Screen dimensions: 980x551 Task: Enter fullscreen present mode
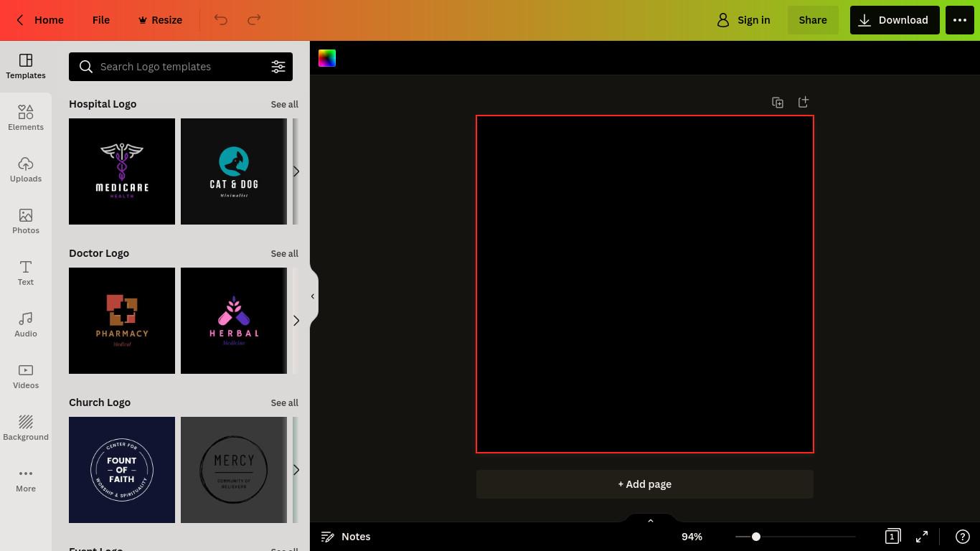pos(922,537)
